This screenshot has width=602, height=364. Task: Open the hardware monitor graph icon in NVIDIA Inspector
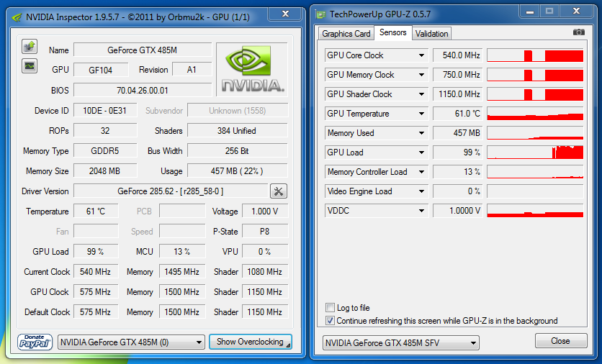pyautogui.click(x=30, y=66)
